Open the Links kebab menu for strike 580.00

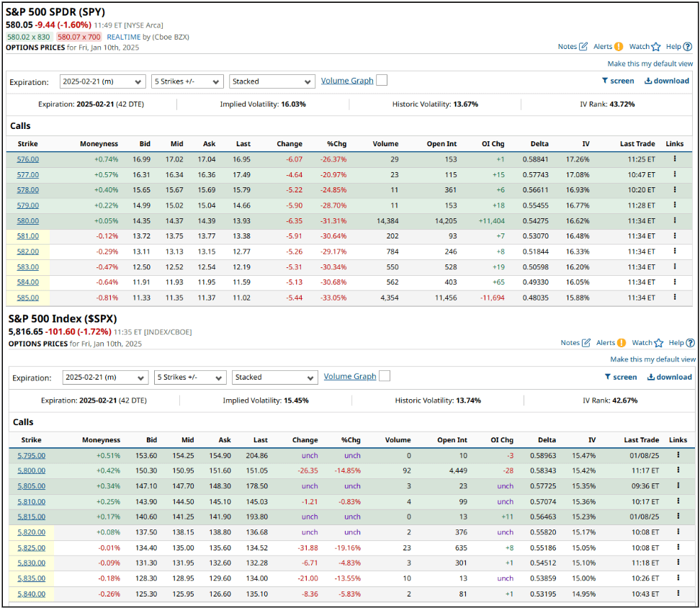674,220
